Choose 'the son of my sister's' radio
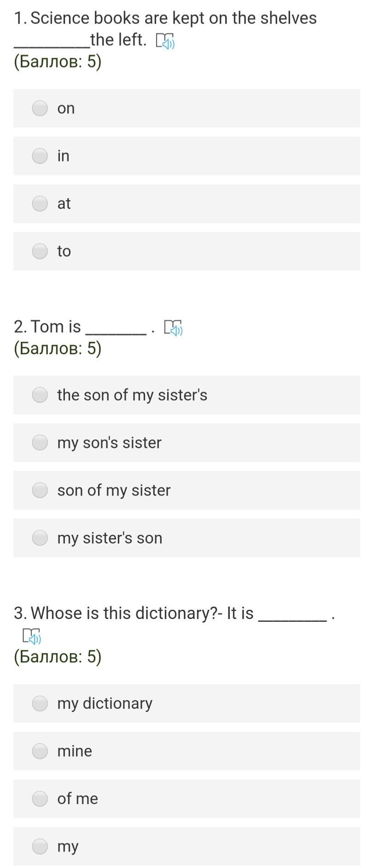373x868 pixels. click(40, 395)
